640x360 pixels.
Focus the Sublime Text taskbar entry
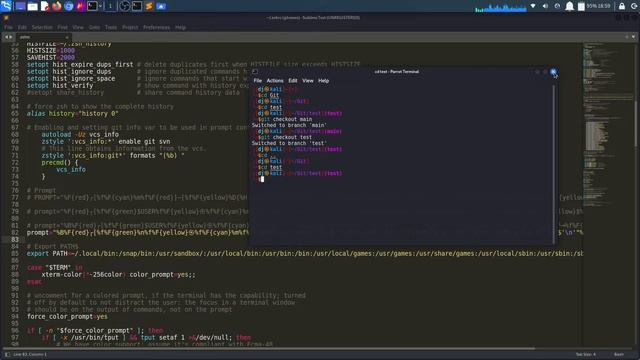(149, 6)
